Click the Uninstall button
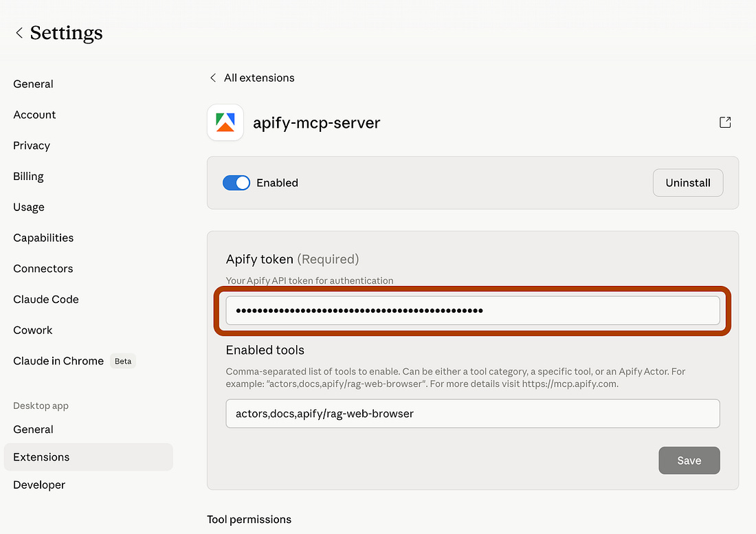Image resolution: width=756 pixels, height=534 pixels. [687, 183]
